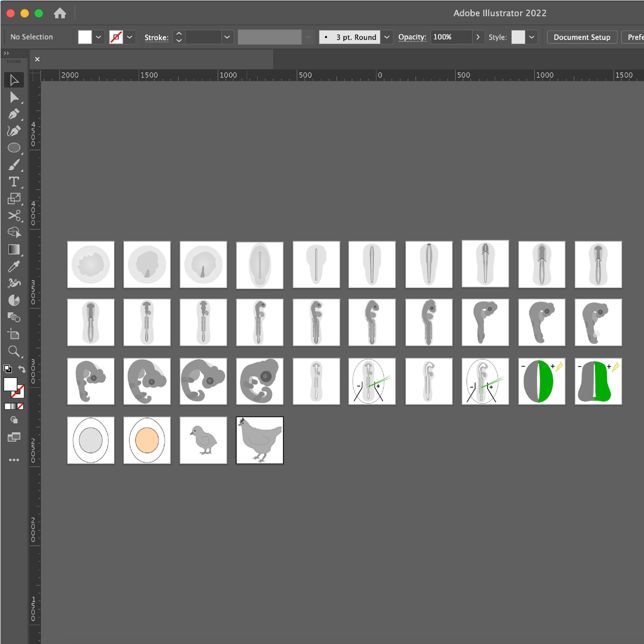Click the 3 pt. Round brush definition
Viewport: 644px width, 644px height.
[350, 37]
